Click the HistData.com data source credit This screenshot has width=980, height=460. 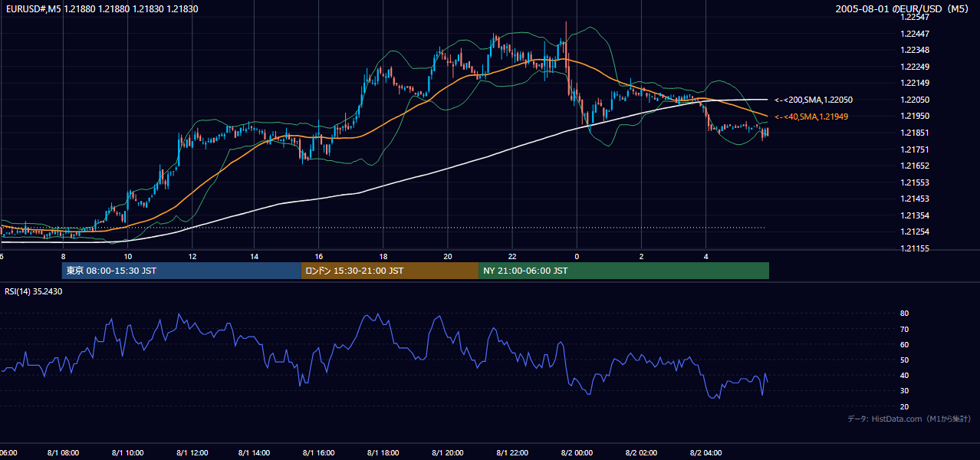pyautogui.click(x=909, y=419)
